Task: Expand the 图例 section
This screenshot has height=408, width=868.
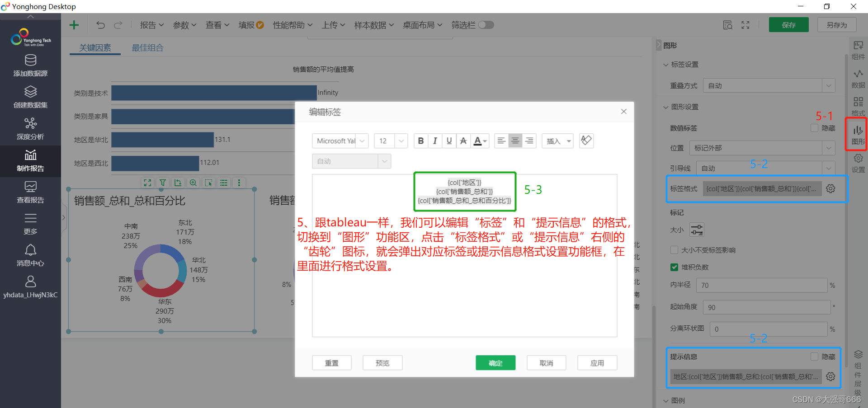Action: click(665, 401)
